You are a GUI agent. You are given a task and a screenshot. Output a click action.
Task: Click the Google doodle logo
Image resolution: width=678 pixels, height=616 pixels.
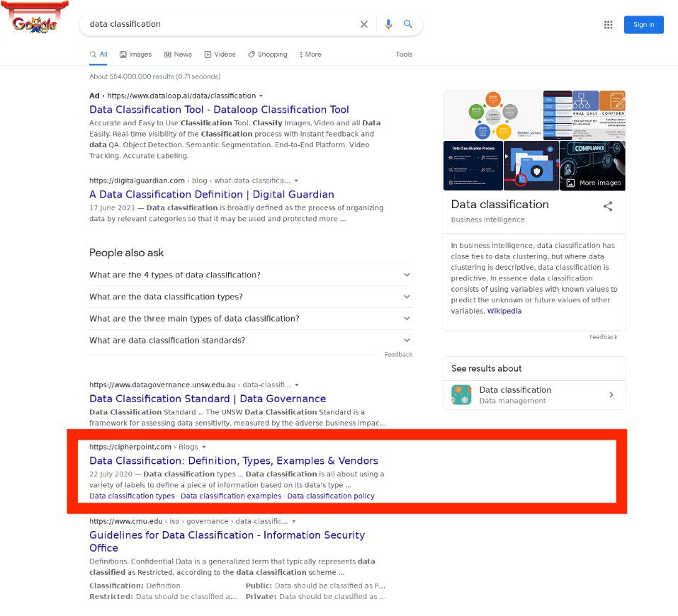(35, 18)
